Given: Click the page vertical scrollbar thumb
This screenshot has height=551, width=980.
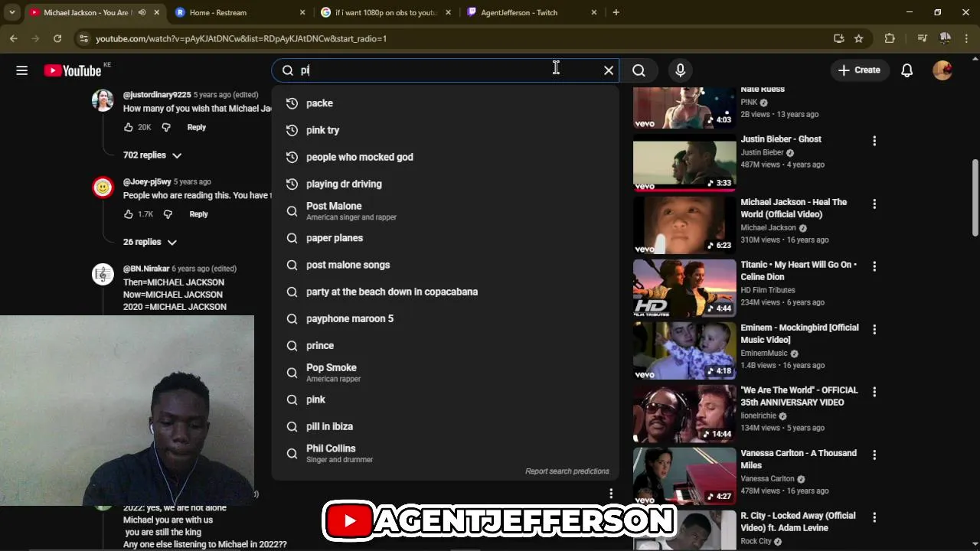Looking at the screenshot, I should 975,198.
